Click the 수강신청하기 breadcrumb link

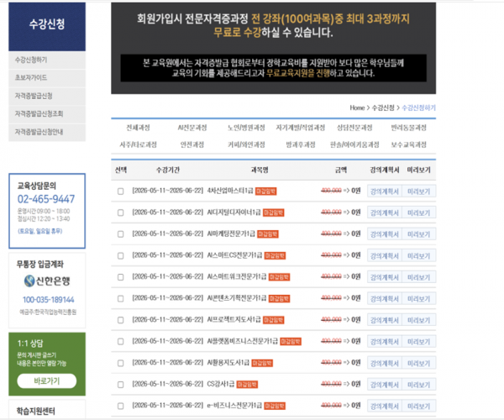tap(419, 108)
